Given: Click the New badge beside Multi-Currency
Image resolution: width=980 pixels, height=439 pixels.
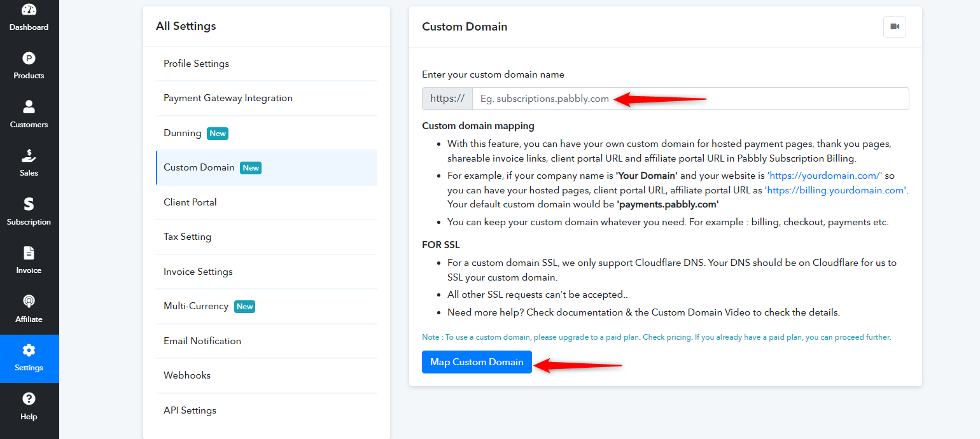Looking at the screenshot, I should (x=245, y=307).
